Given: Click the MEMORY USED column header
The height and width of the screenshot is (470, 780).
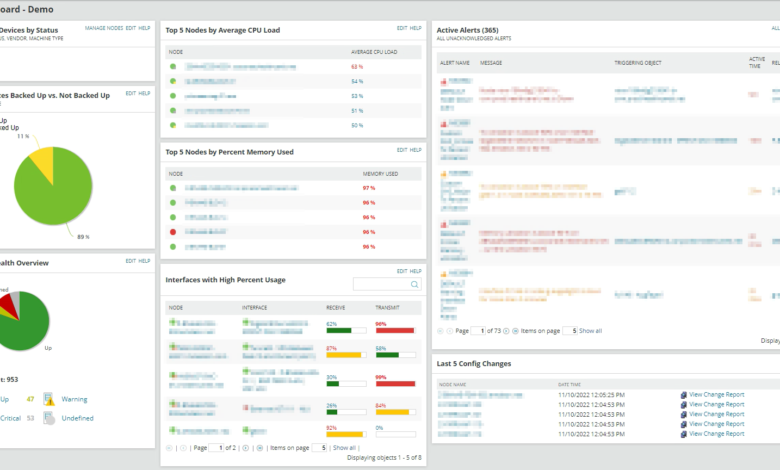Looking at the screenshot, I should pos(380,174).
